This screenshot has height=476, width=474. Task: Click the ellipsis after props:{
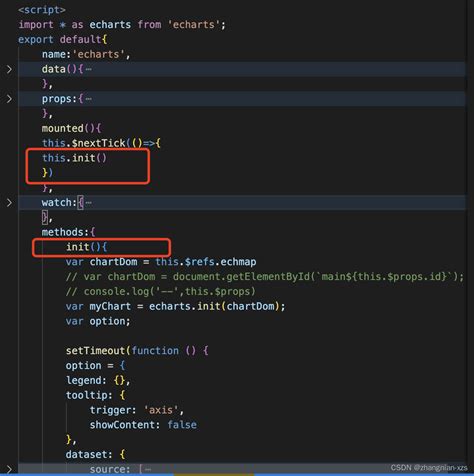click(x=88, y=99)
